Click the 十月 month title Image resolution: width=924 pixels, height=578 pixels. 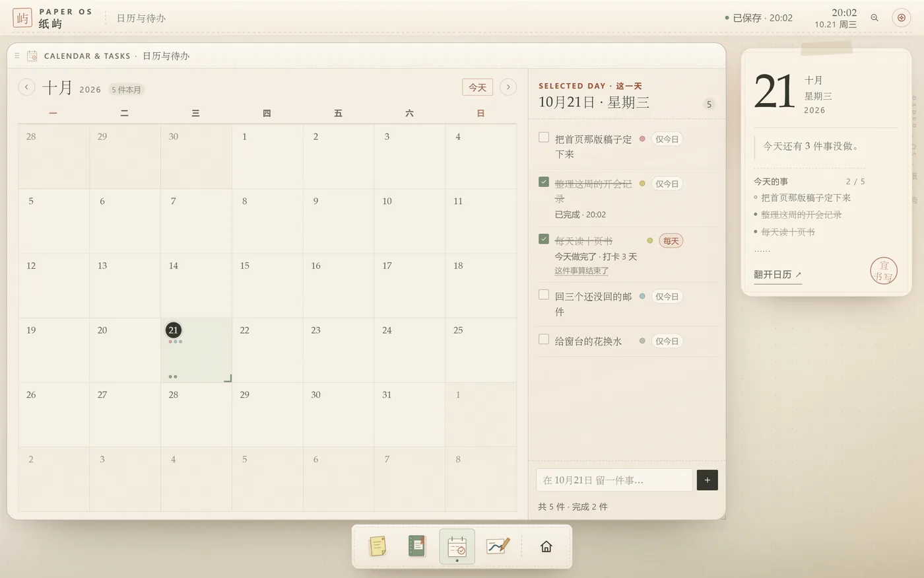coord(57,87)
